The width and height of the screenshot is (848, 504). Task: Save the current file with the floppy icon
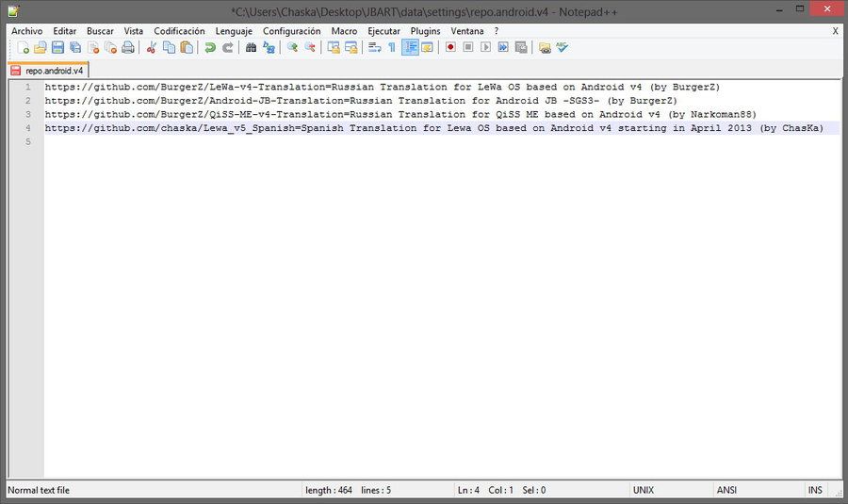click(57, 48)
